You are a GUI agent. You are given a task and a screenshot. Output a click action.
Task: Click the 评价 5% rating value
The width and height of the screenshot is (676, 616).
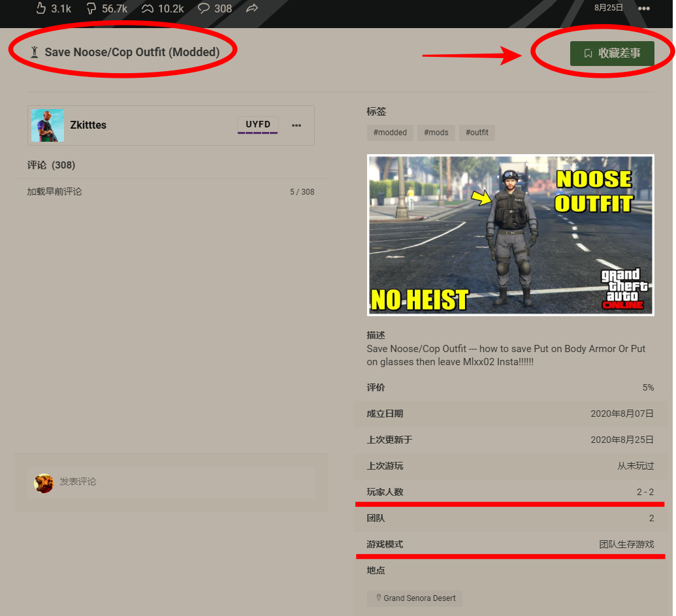[x=648, y=387]
